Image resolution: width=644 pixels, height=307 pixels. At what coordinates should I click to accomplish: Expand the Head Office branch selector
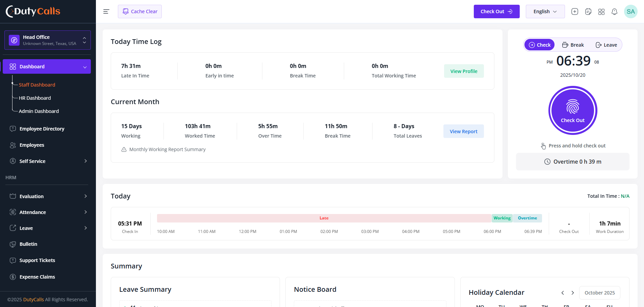pos(48,40)
